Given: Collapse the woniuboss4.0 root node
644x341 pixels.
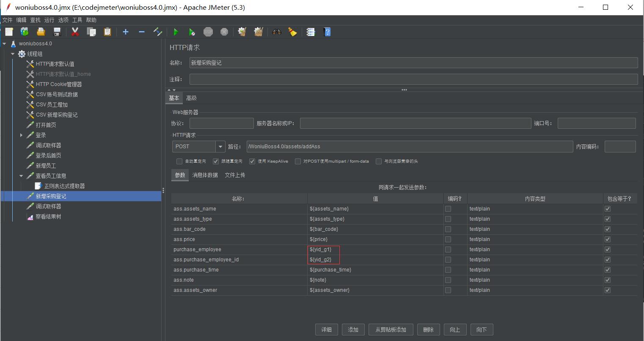Looking at the screenshot, I should [4, 44].
